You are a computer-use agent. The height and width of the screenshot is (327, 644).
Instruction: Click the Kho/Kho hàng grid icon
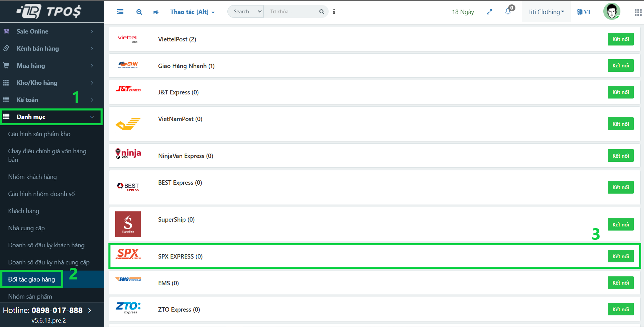6,82
